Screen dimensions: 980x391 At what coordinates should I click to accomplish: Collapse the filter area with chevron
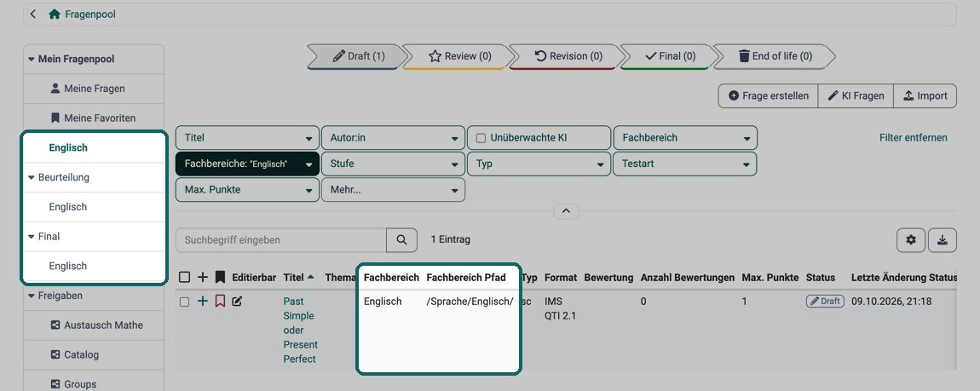(x=566, y=211)
